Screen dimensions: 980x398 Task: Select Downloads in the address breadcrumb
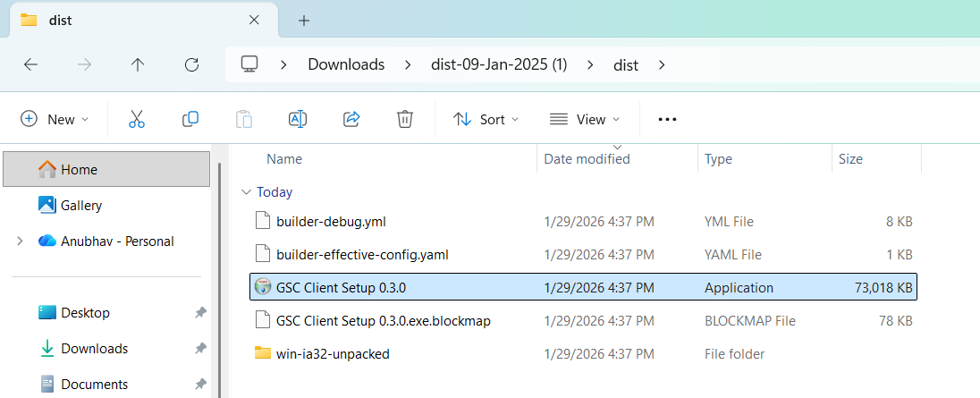(x=346, y=64)
